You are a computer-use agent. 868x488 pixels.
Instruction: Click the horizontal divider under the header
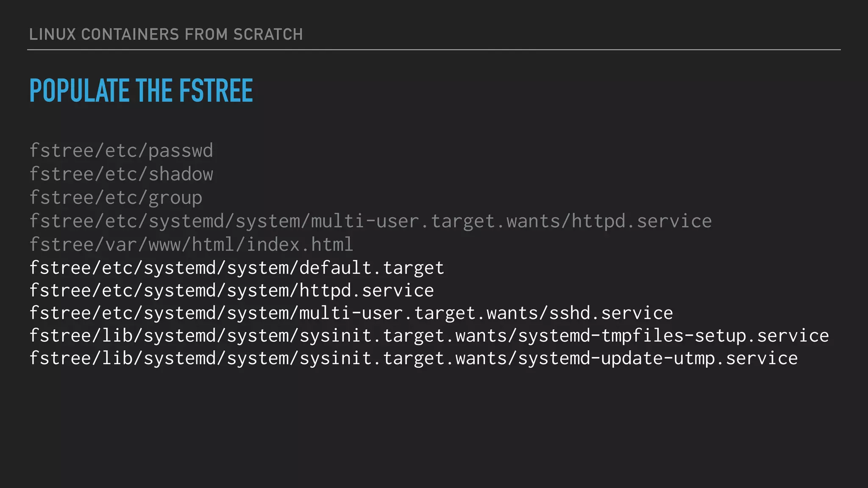(x=434, y=50)
